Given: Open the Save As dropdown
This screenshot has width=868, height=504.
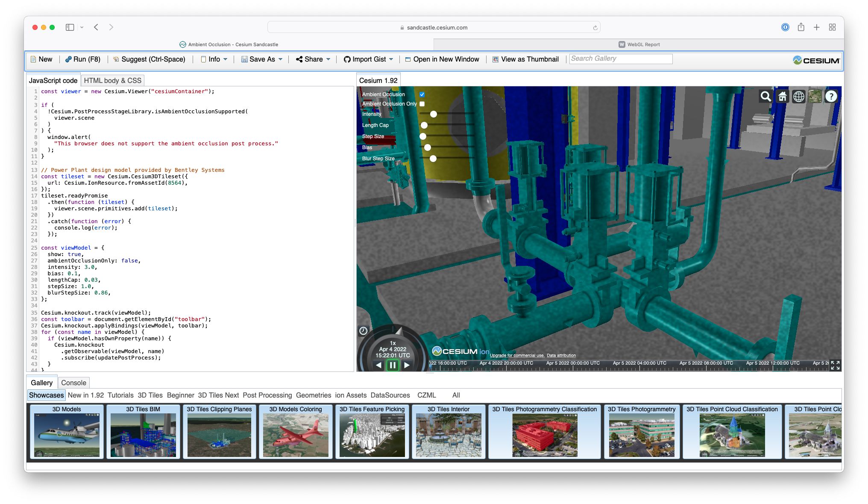Looking at the screenshot, I should (x=261, y=59).
